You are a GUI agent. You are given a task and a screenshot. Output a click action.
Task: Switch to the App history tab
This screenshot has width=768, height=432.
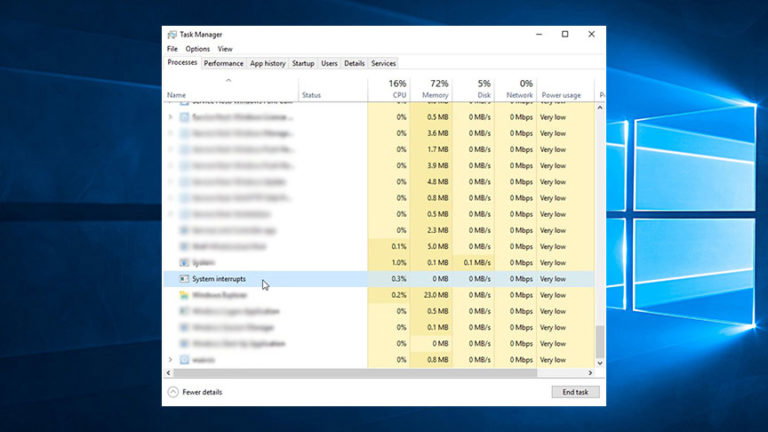267,63
